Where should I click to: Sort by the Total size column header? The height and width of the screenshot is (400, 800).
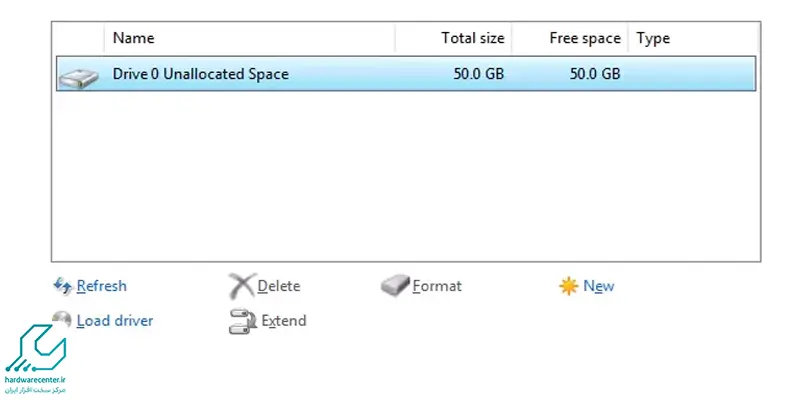pyautogui.click(x=454, y=38)
